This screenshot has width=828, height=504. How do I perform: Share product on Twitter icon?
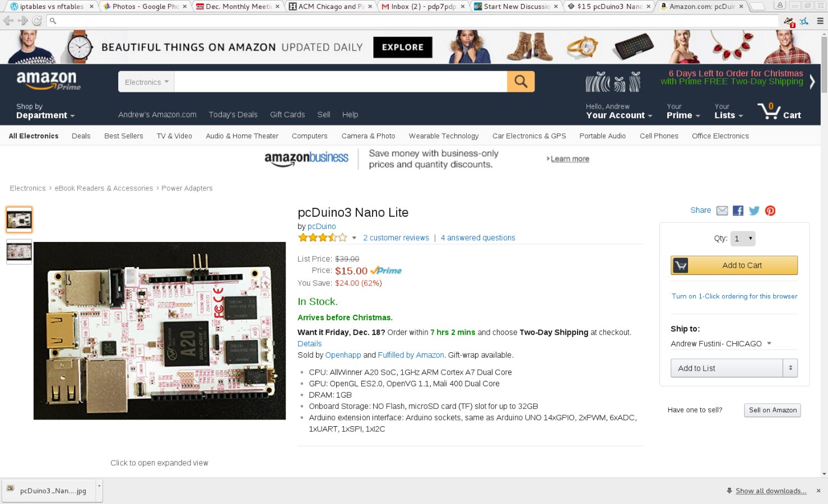pyautogui.click(x=754, y=211)
